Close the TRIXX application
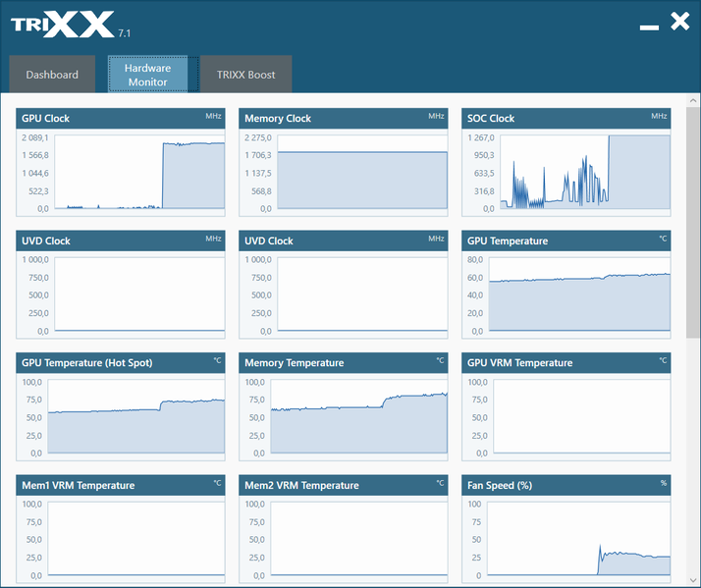 coord(680,22)
